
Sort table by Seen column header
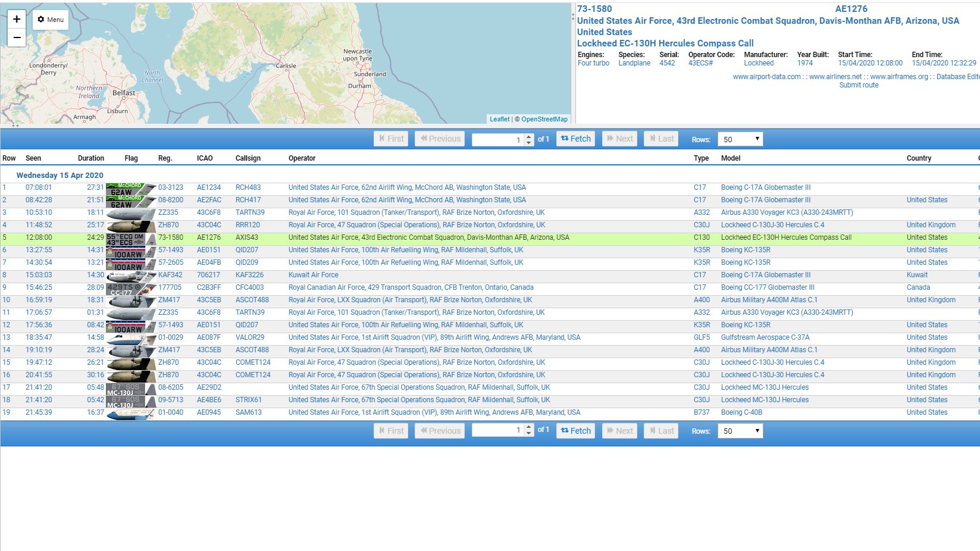coord(33,158)
